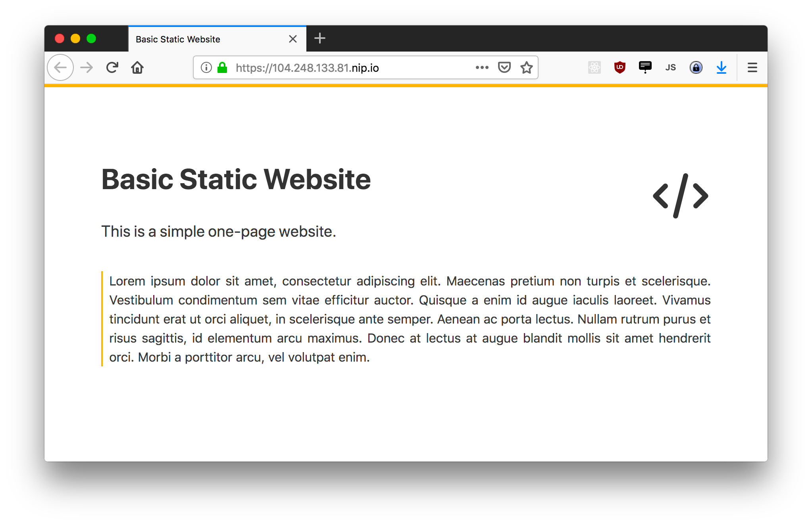The height and width of the screenshot is (525, 812).
Task: Click the JavaScript JS icon in toolbar
Action: [671, 66]
